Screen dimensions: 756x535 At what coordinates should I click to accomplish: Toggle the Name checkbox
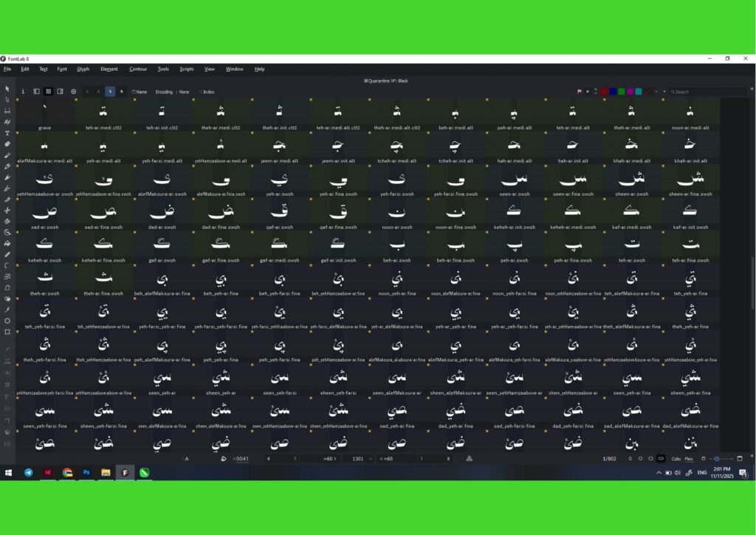140,92
